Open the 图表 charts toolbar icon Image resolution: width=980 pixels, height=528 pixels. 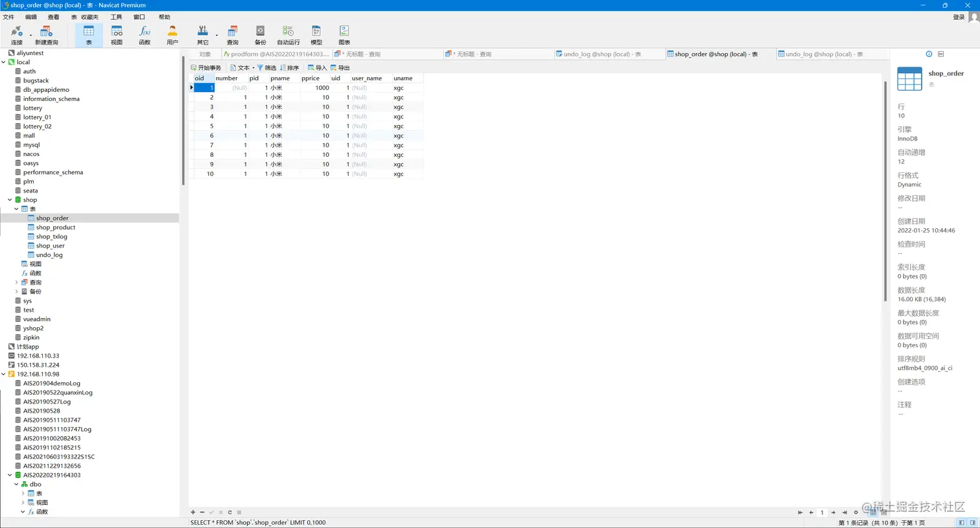tap(344, 35)
